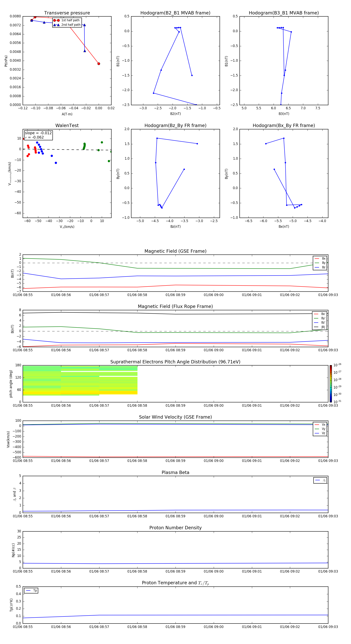Click the 'Hodogram(B3_B1 MVAB frame)' title
Screen dimensions: 351x644
pyautogui.click(x=284, y=13)
